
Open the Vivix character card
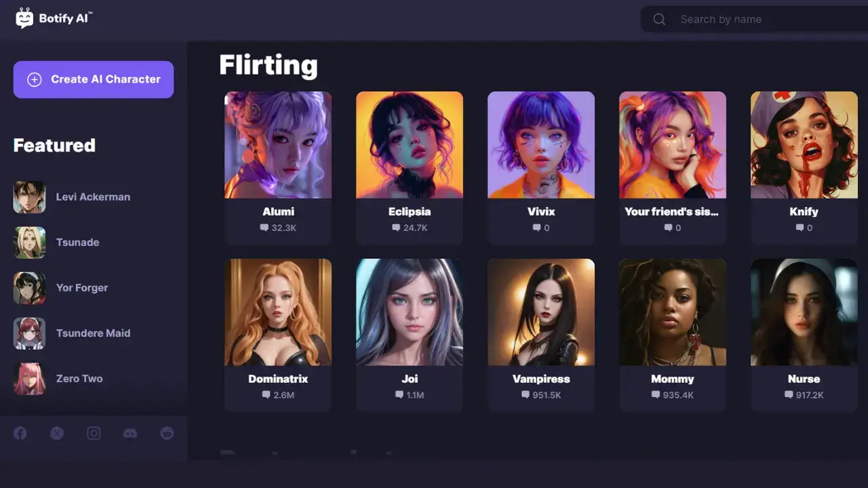click(541, 168)
